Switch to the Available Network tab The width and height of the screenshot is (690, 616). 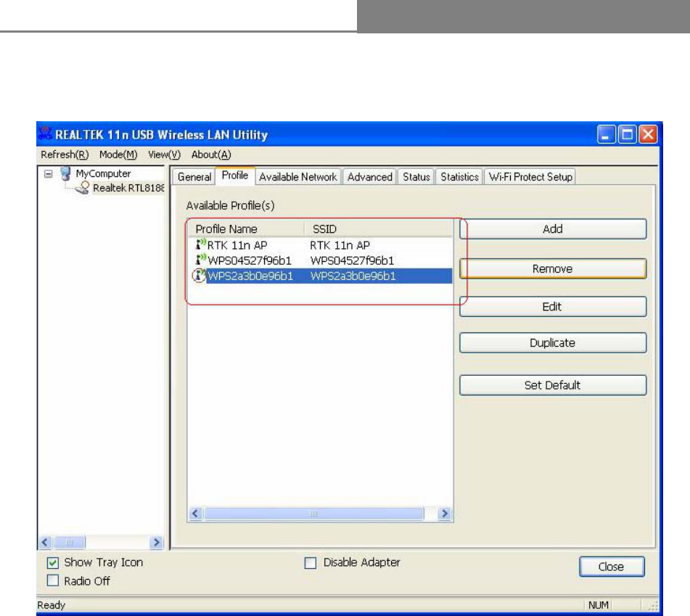(x=298, y=177)
